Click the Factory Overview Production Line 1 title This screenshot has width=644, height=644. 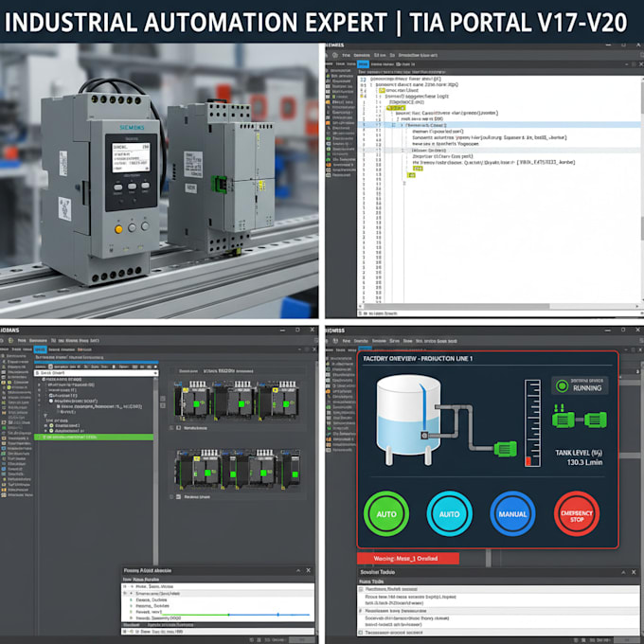click(418, 359)
